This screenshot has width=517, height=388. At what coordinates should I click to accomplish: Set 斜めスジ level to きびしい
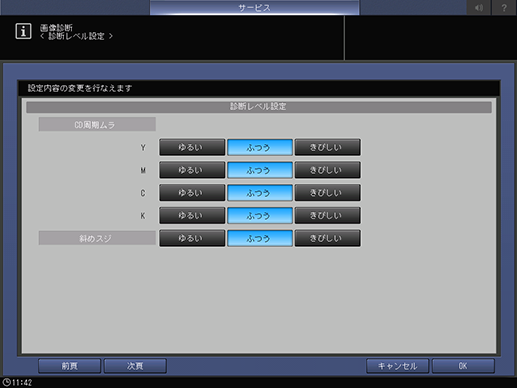pos(327,238)
